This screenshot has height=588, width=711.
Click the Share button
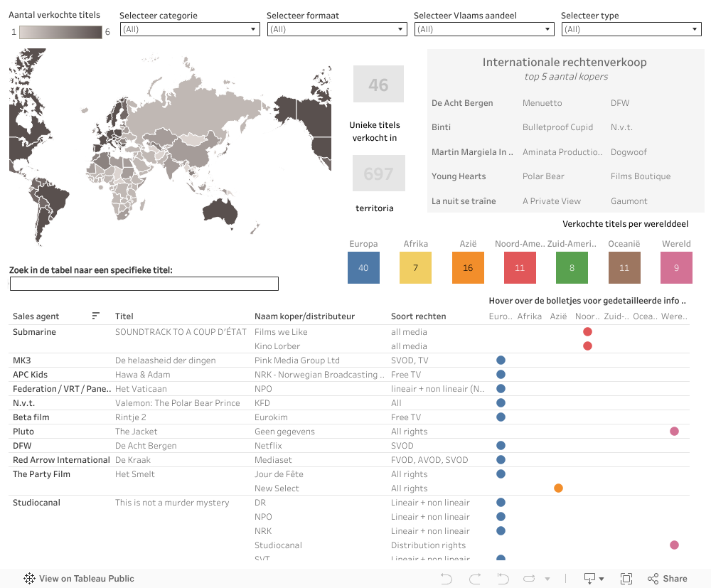point(667,579)
